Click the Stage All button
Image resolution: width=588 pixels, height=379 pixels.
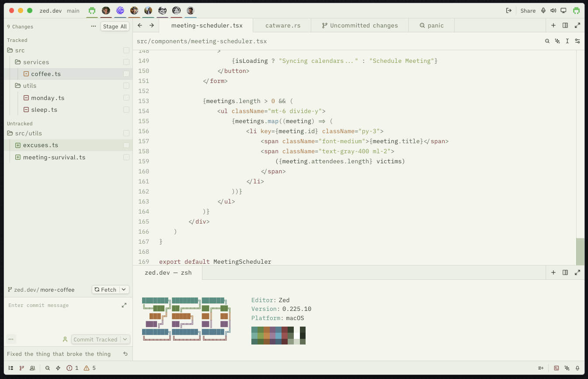coord(115,26)
